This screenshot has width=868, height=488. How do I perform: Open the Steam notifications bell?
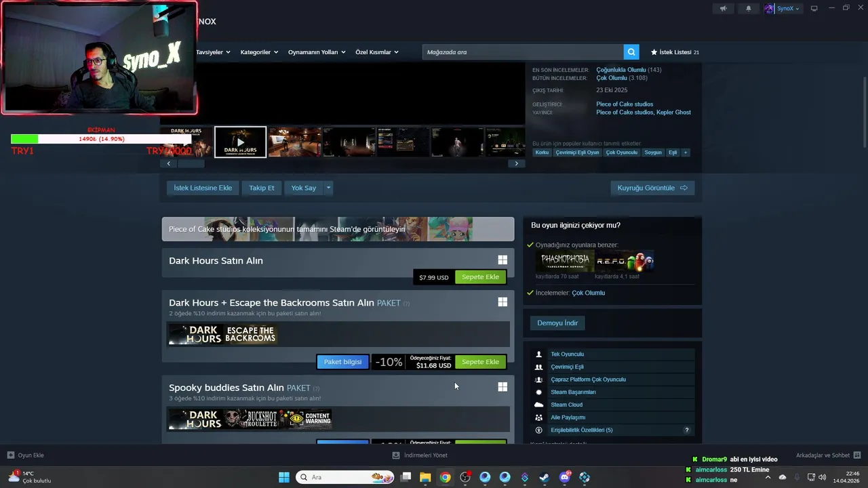[749, 8]
